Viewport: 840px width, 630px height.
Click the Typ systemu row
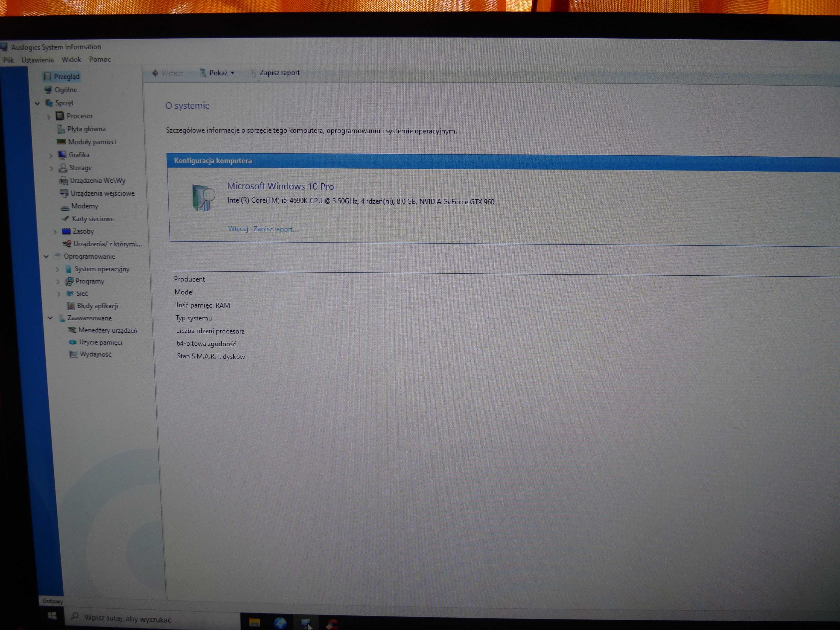coord(194,318)
